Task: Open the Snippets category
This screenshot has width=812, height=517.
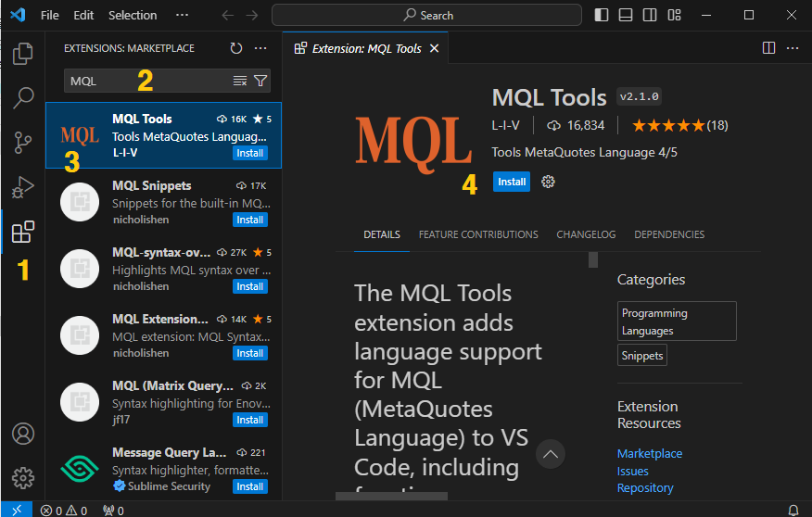Action: coord(642,356)
